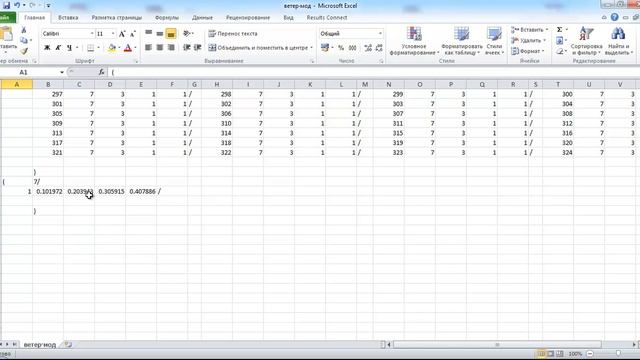This screenshot has height=360, width=640.
Task: Click the Fill down icon in the Editing group
Action: point(560,40)
